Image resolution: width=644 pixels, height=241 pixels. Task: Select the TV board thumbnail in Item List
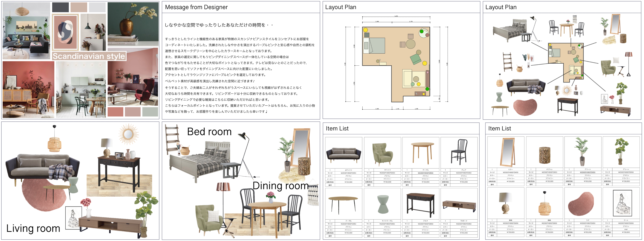click(x=459, y=206)
